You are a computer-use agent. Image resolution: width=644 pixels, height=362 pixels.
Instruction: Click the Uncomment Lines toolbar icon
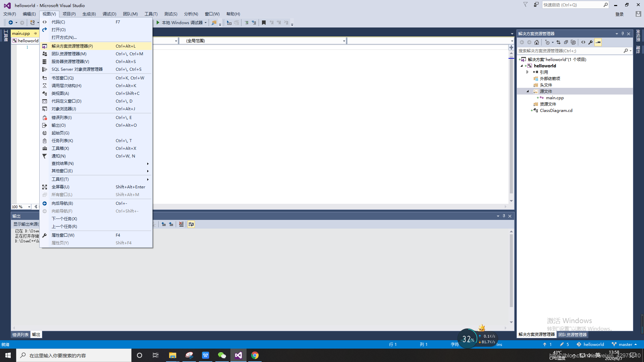254,22
